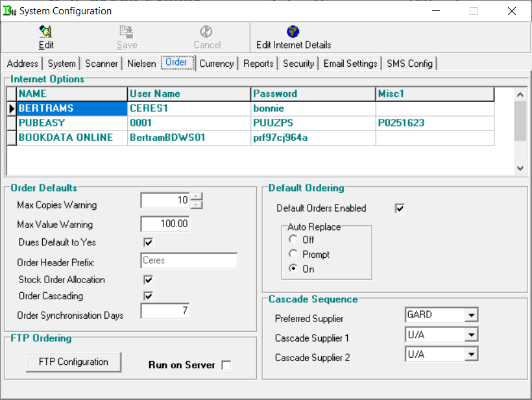Switch to the System tab
The height and width of the screenshot is (400, 532).
[62, 64]
